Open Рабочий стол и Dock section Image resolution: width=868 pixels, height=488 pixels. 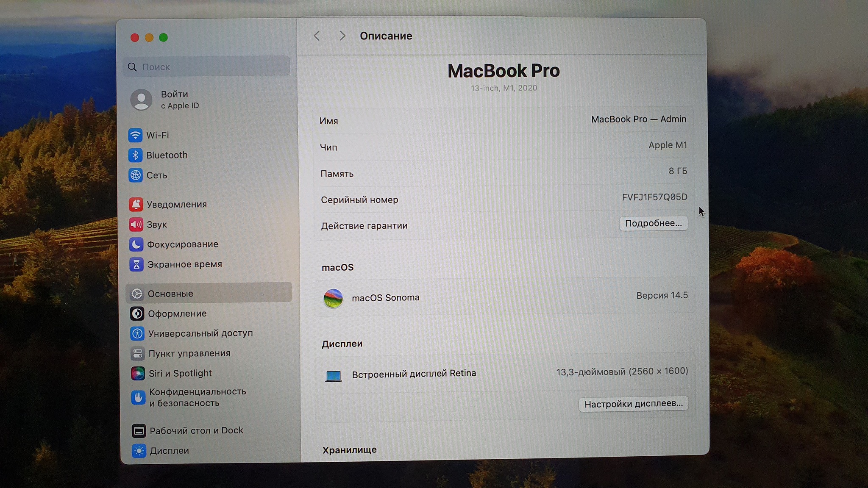pos(196,430)
